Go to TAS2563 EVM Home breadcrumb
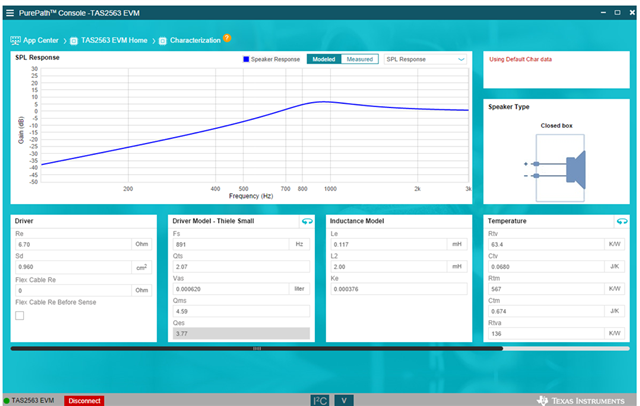 click(114, 40)
